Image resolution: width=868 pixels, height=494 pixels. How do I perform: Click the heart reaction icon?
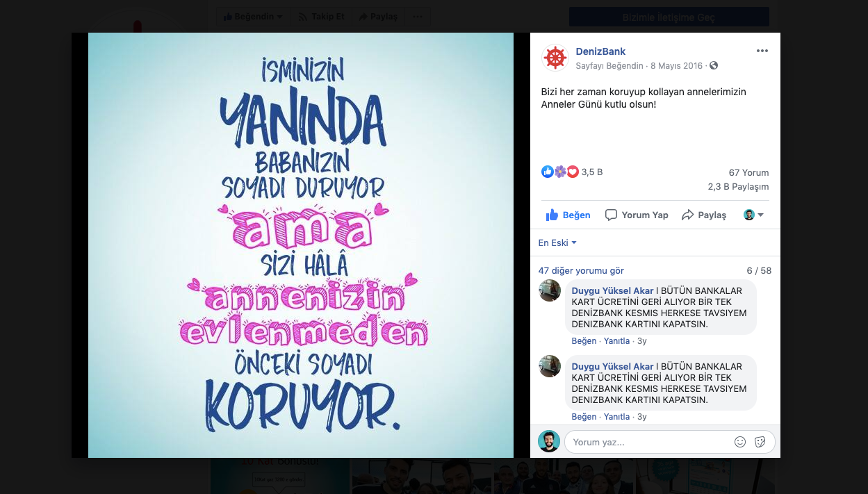click(x=573, y=172)
